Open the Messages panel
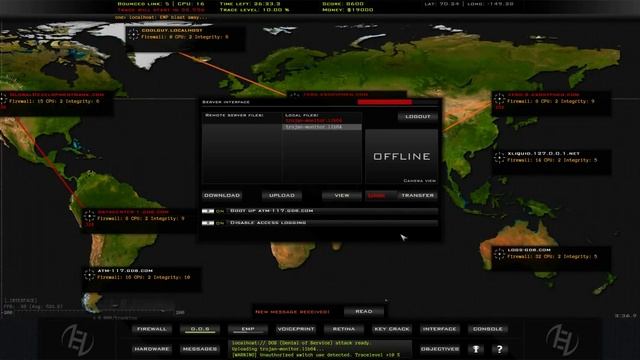Viewport: 640px width, 360px height. [200, 349]
